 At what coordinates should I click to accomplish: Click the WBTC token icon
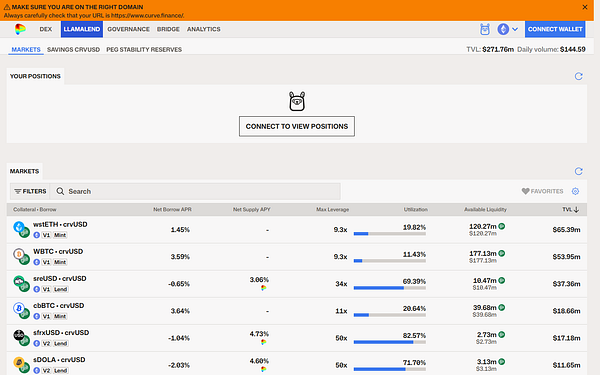tap(18, 253)
